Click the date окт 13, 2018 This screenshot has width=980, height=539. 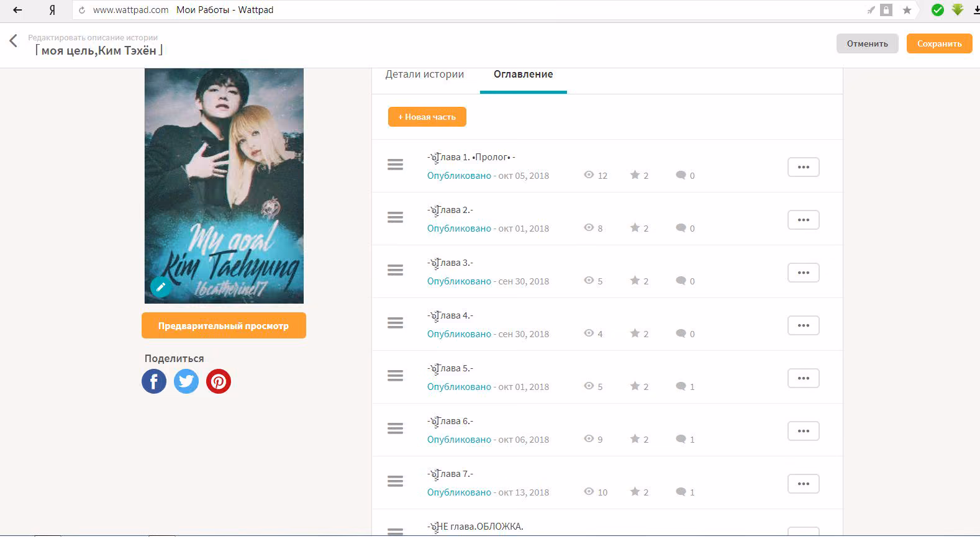(524, 492)
